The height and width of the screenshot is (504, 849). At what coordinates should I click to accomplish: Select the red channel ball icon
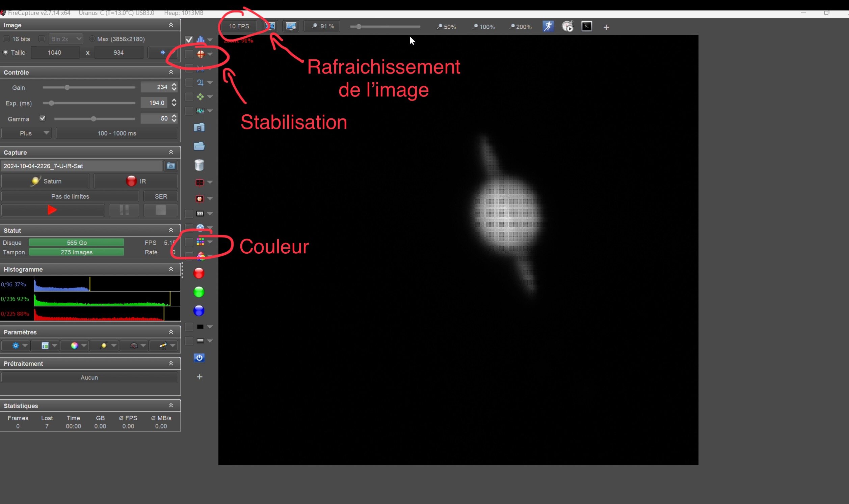coord(199,273)
